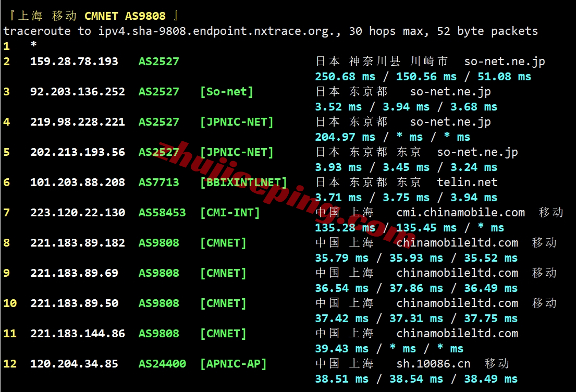Image resolution: width=576 pixels, height=392 pixels.
Task: Click the asterisk on hop 1
Action: 33,45
